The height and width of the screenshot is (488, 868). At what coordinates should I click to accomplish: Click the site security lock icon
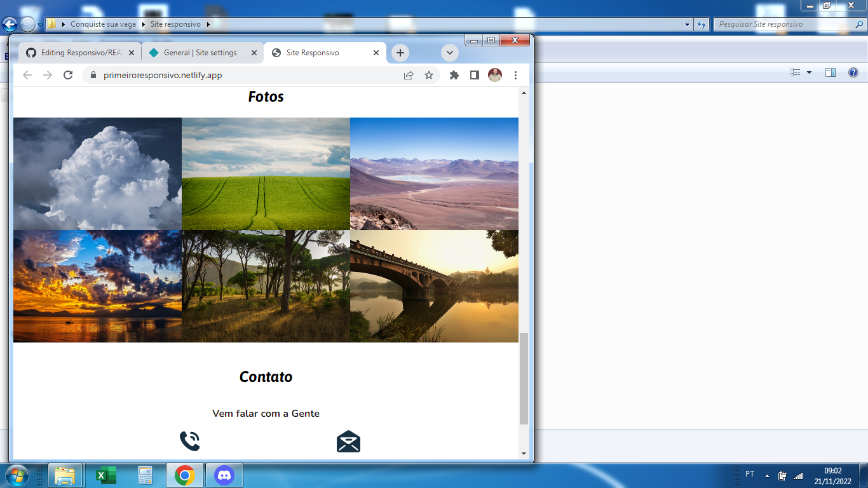93,74
